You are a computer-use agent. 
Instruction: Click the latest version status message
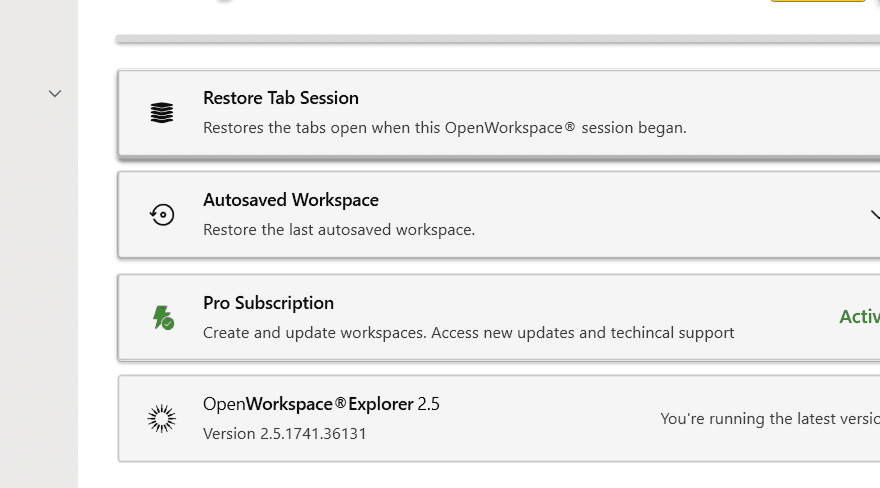[x=769, y=419]
